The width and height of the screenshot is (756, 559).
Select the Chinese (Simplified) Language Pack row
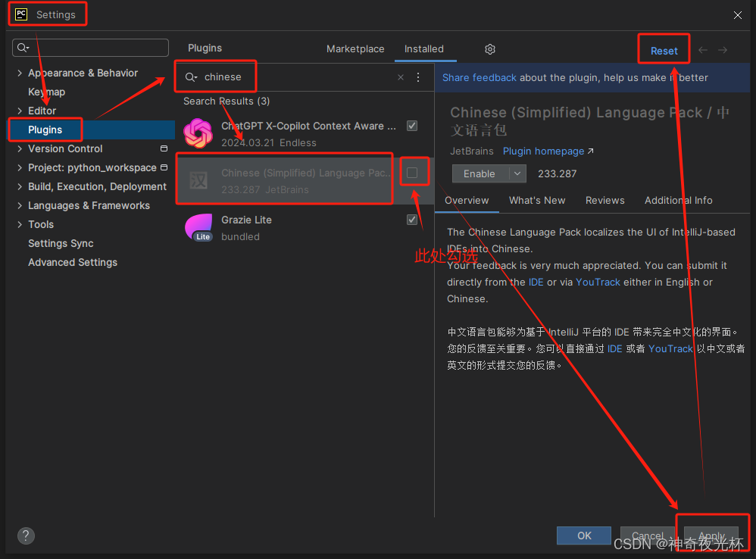point(305,181)
